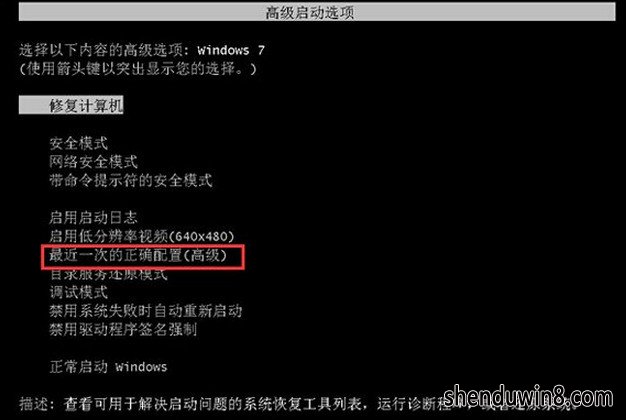Click the (640x480) resolution text

tap(201, 236)
